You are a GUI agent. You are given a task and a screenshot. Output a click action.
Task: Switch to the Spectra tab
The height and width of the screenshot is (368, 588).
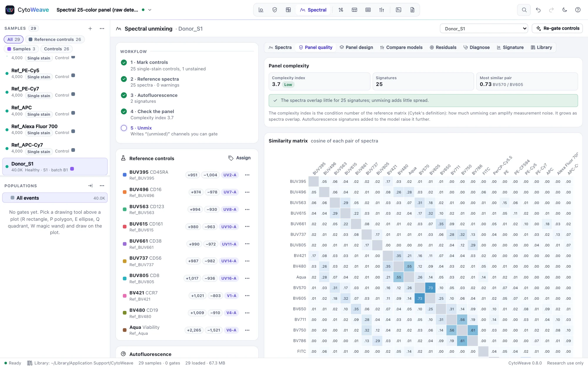click(280, 47)
